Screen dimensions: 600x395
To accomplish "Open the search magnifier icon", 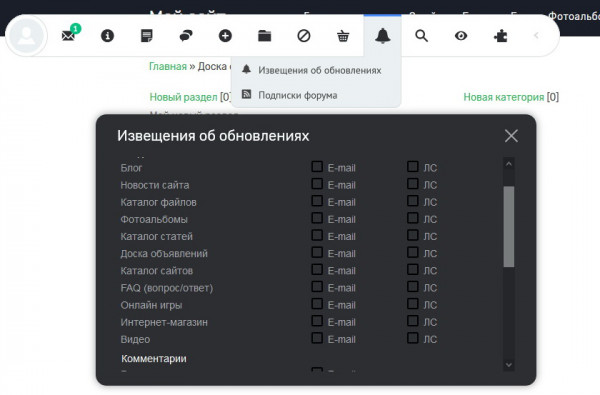I will pyautogui.click(x=422, y=36).
